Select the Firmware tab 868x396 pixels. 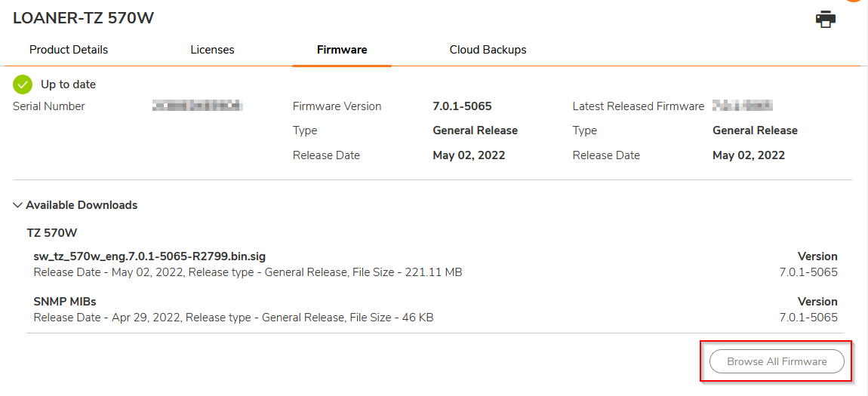[342, 50]
